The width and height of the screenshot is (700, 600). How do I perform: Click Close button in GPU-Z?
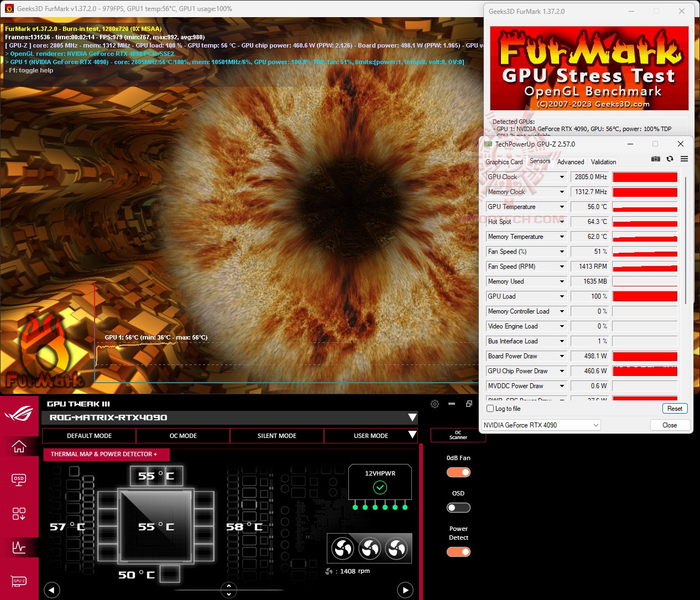click(x=670, y=425)
